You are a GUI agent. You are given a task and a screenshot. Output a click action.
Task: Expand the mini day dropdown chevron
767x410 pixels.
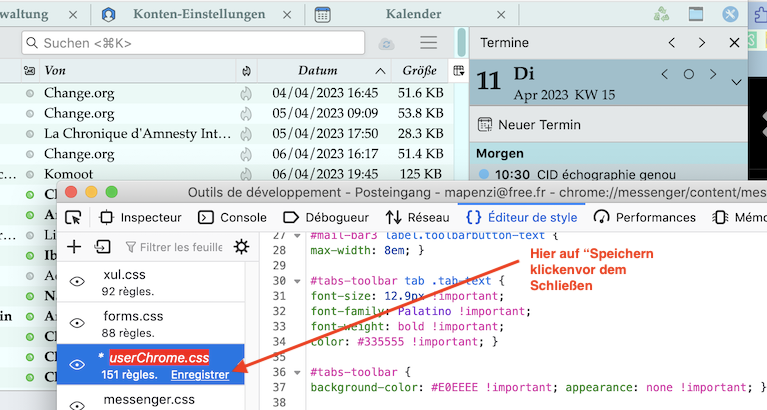point(736,82)
